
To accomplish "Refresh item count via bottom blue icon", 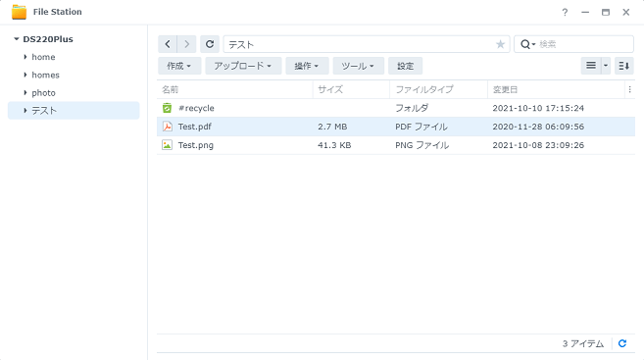I will [x=622, y=343].
